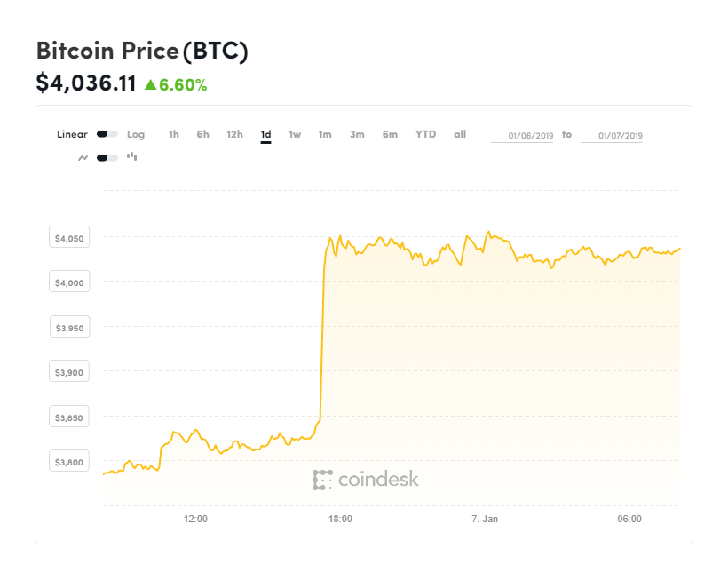Toggle the Linear/Log scale switch

pos(107,134)
